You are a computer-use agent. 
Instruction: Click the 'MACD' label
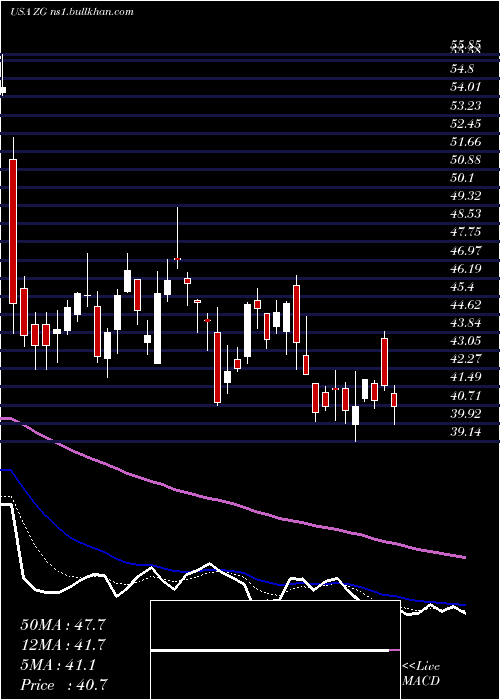click(421, 681)
